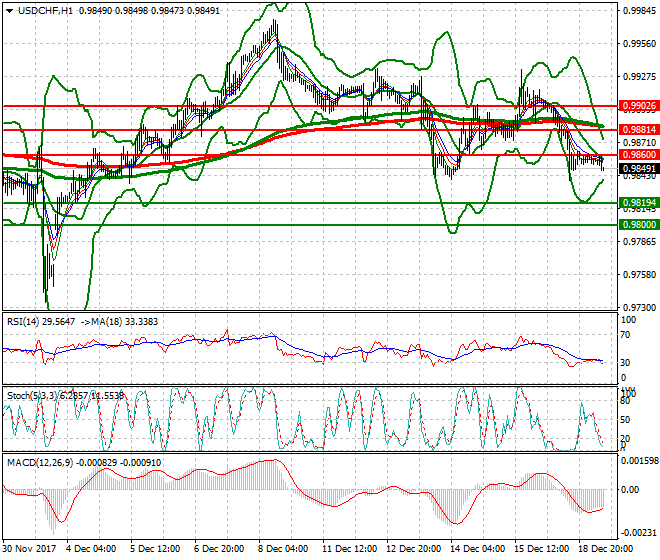Click the 18 Dec 20:00 time label
Image resolution: width=660 pixels, height=560 pixels.
coord(605,549)
